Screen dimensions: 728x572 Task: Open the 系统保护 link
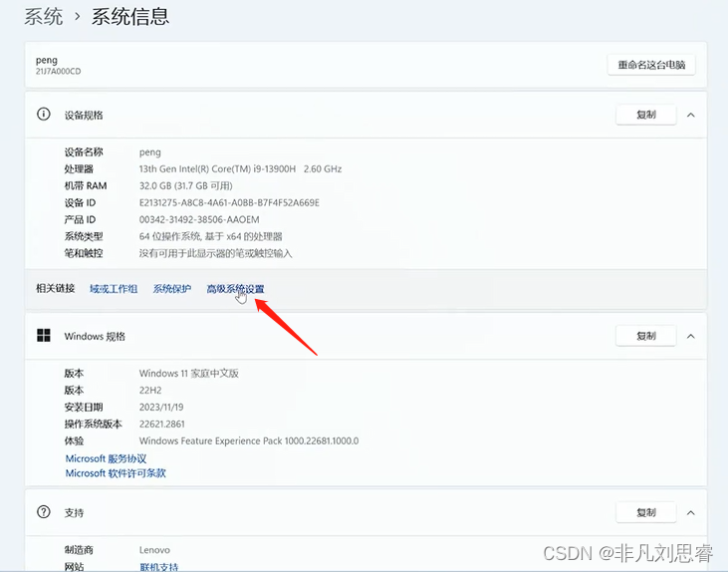172,289
